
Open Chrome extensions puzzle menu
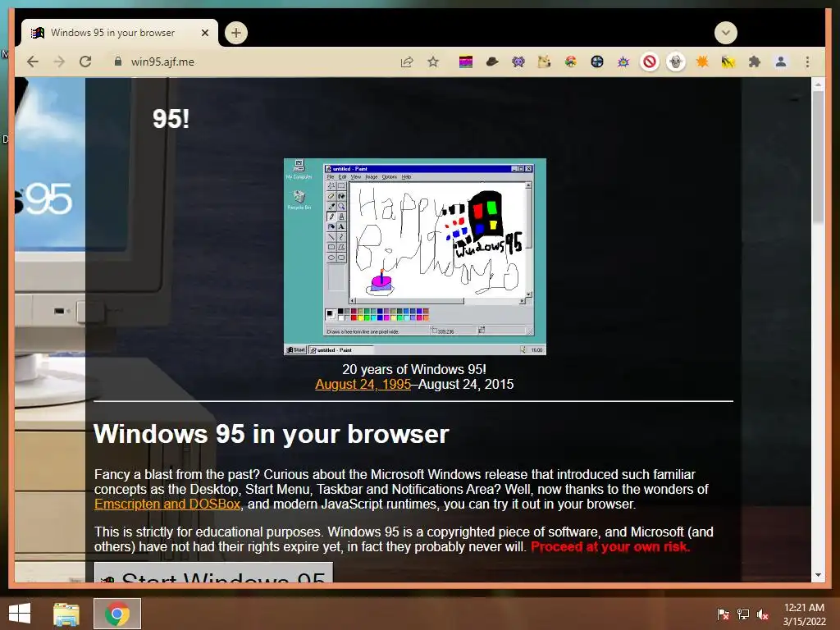tap(755, 62)
